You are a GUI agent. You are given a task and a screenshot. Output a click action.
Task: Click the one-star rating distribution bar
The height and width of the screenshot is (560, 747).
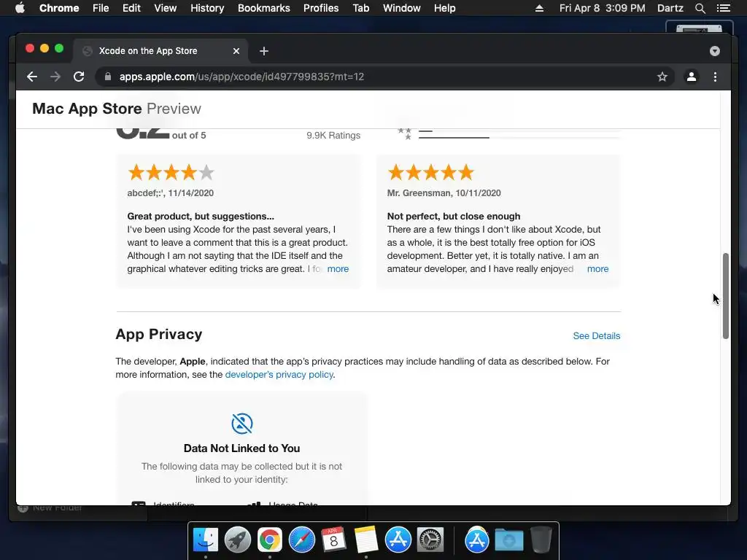pos(519,138)
